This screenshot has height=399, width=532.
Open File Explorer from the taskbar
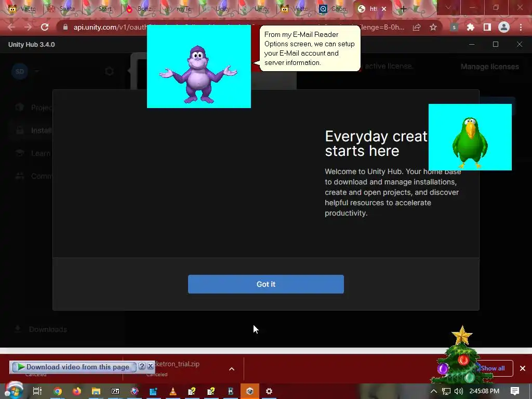96,391
